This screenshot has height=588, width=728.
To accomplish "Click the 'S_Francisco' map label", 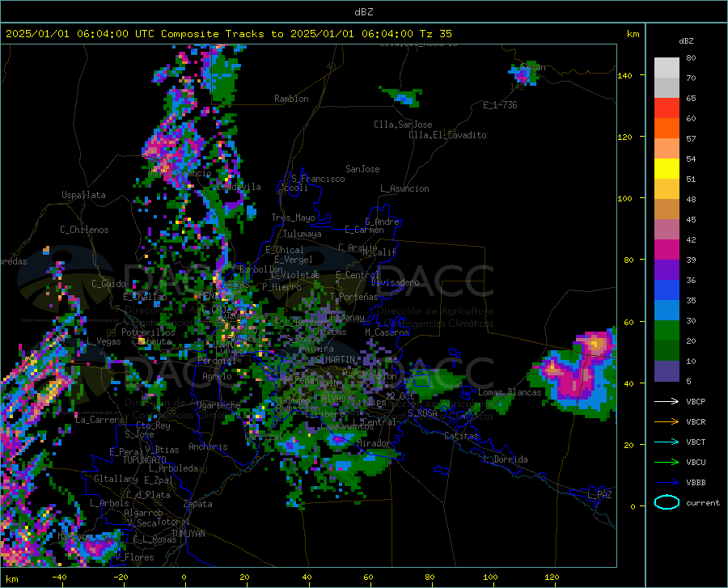I will [x=318, y=179].
